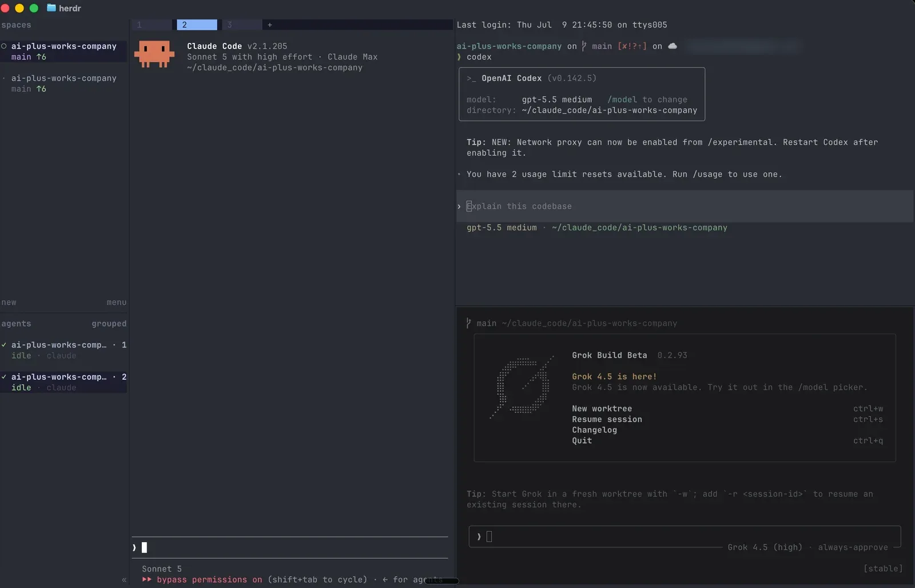Select the active tab 2
Image resolution: width=915 pixels, height=588 pixels.
[x=197, y=25]
